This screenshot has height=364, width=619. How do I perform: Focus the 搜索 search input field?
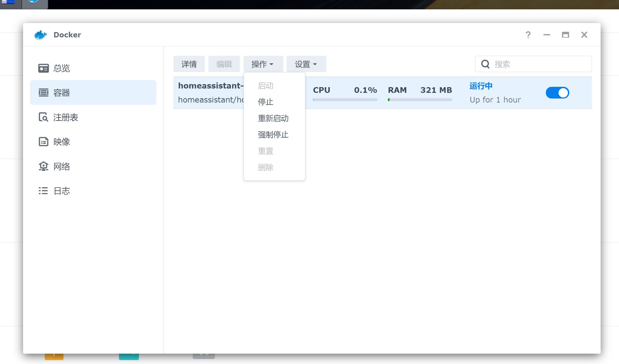pos(533,64)
